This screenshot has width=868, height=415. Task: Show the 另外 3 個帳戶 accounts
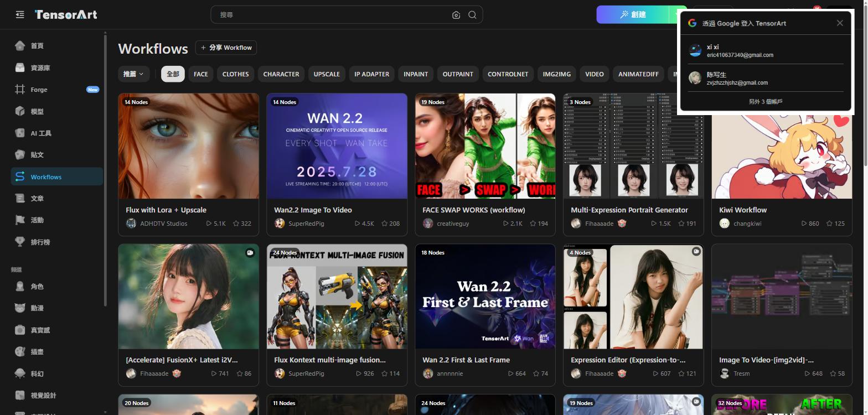coord(766,101)
